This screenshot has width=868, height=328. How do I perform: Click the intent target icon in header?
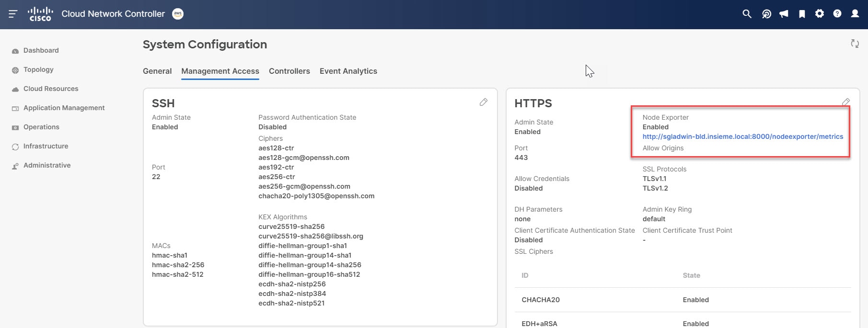pos(766,14)
